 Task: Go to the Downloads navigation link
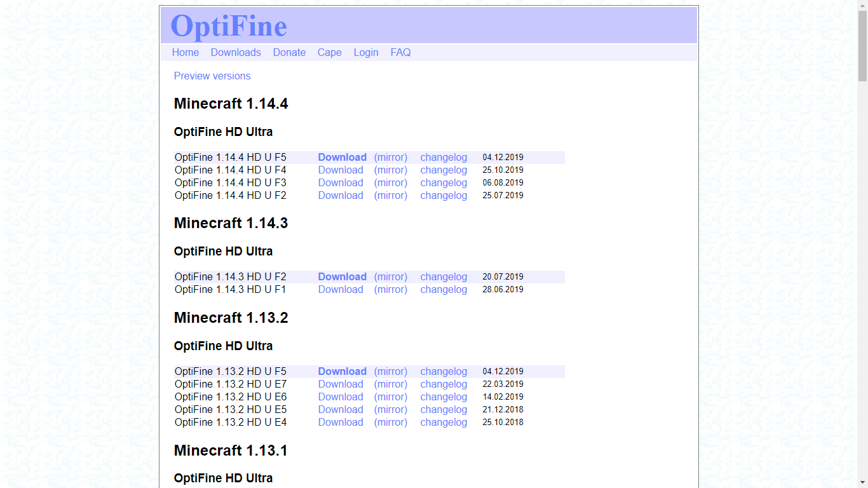[236, 53]
